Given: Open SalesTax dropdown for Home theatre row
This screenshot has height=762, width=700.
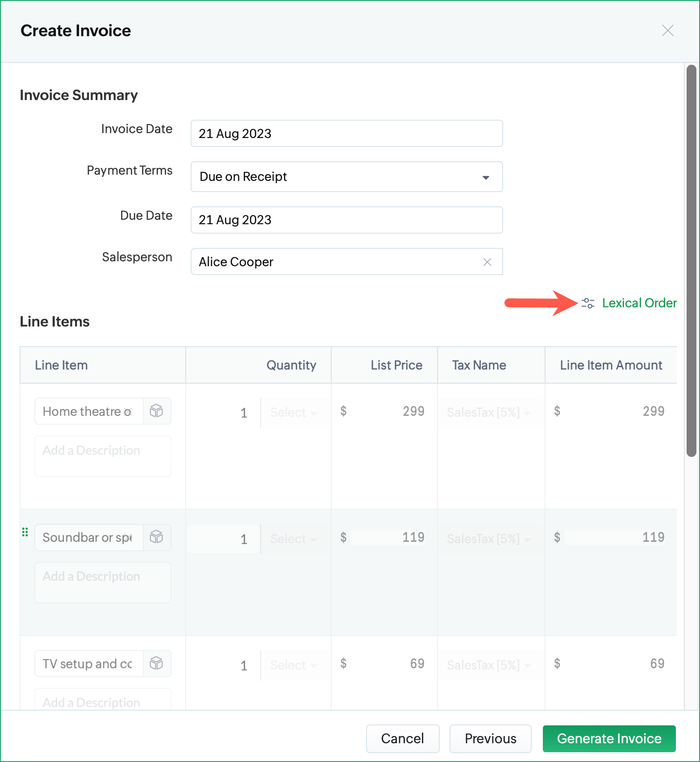Looking at the screenshot, I should [490, 412].
